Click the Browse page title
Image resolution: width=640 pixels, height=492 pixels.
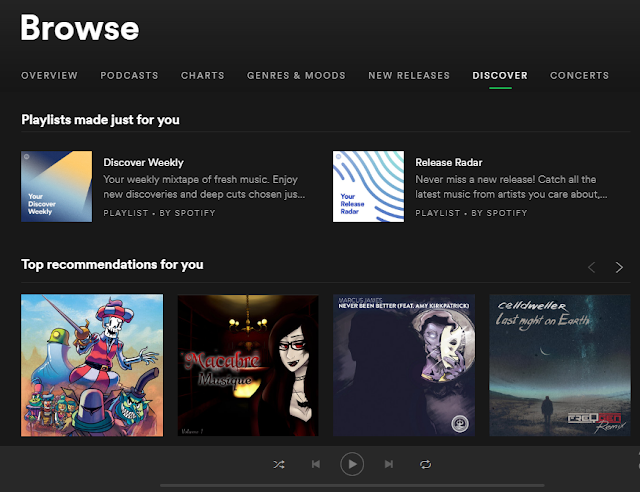click(80, 28)
